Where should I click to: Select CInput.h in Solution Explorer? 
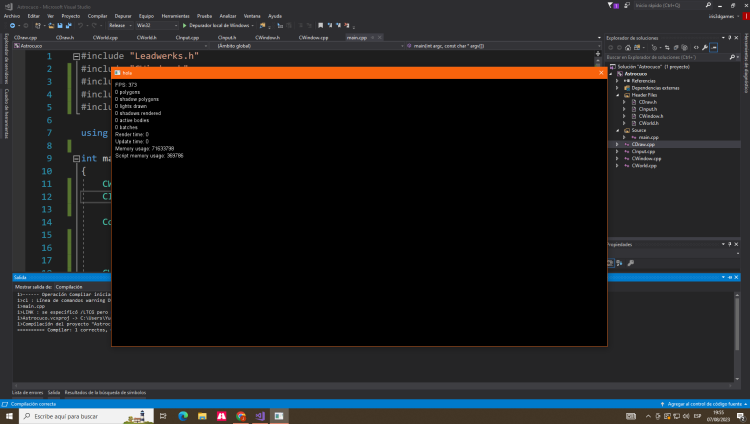click(648, 109)
